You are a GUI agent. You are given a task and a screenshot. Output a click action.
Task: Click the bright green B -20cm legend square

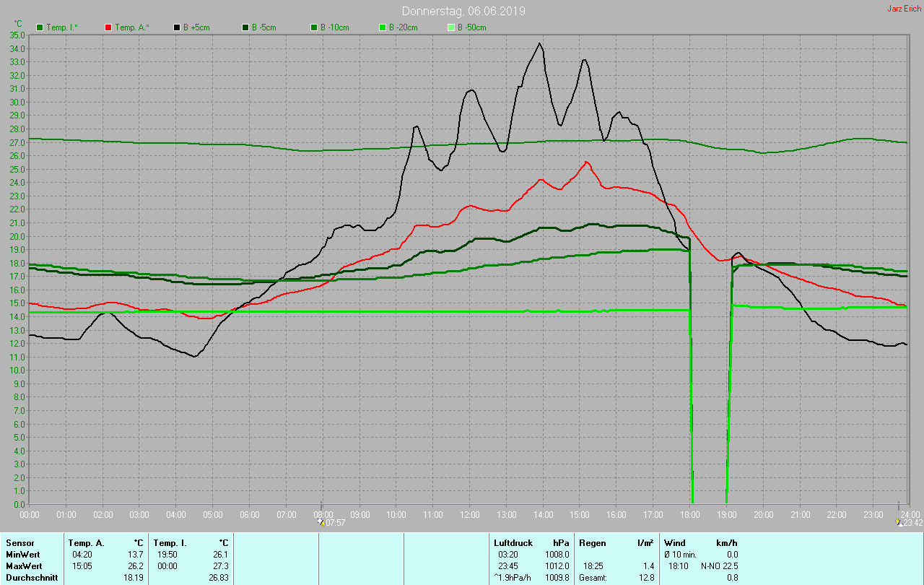tap(383, 27)
